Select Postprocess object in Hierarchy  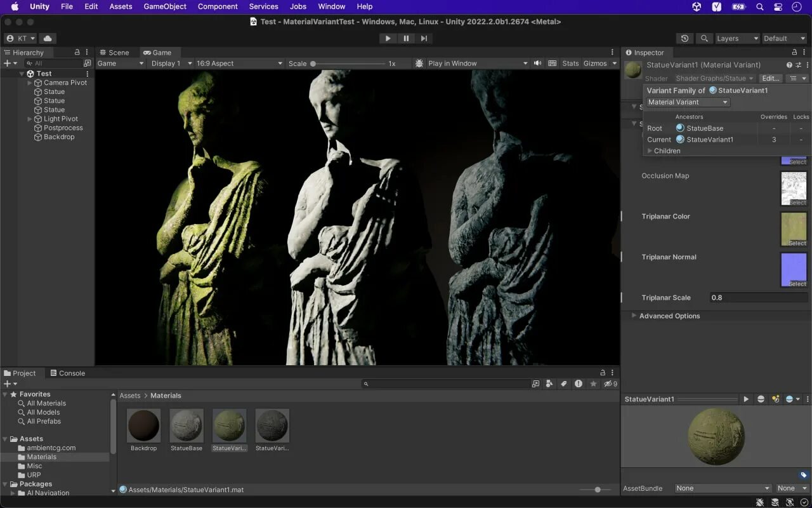tap(63, 128)
